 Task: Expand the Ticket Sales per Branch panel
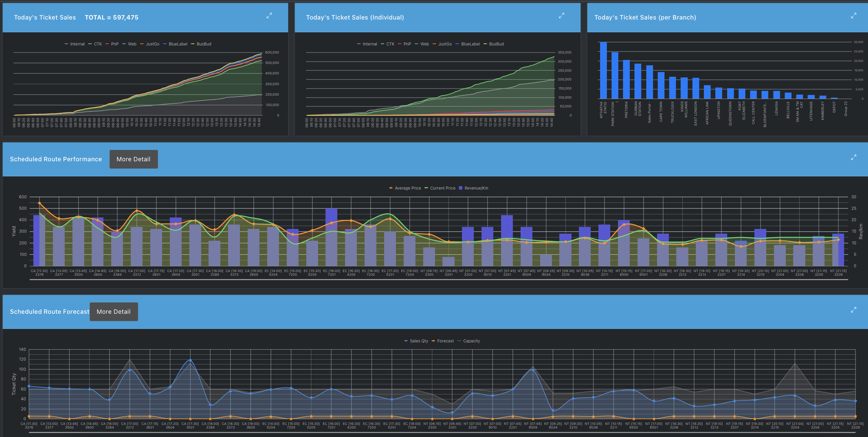(854, 15)
